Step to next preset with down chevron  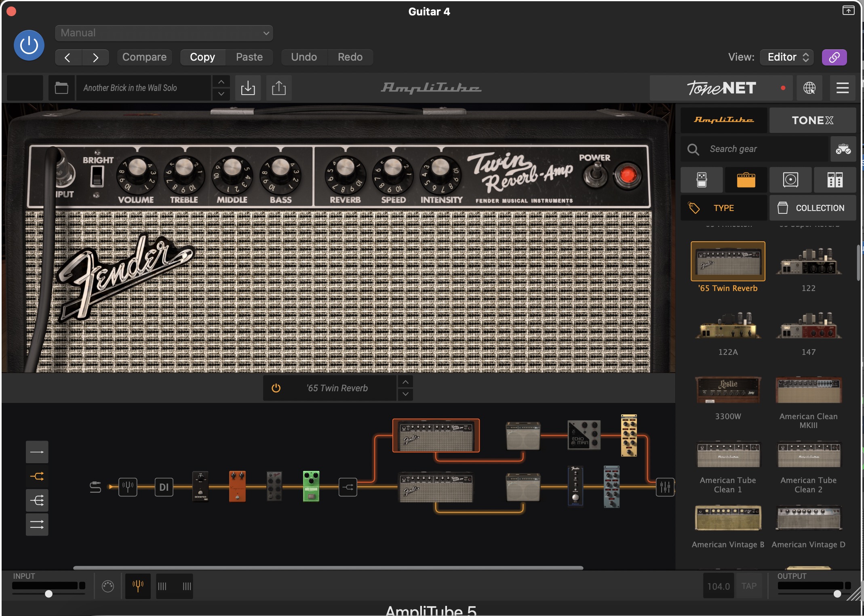[x=221, y=94]
